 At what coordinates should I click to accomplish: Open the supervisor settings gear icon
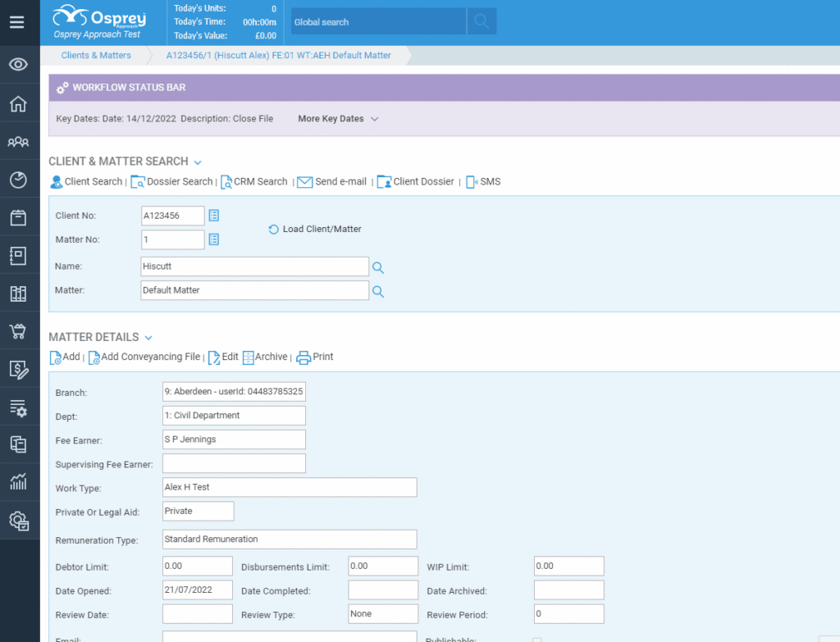point(19,521)
